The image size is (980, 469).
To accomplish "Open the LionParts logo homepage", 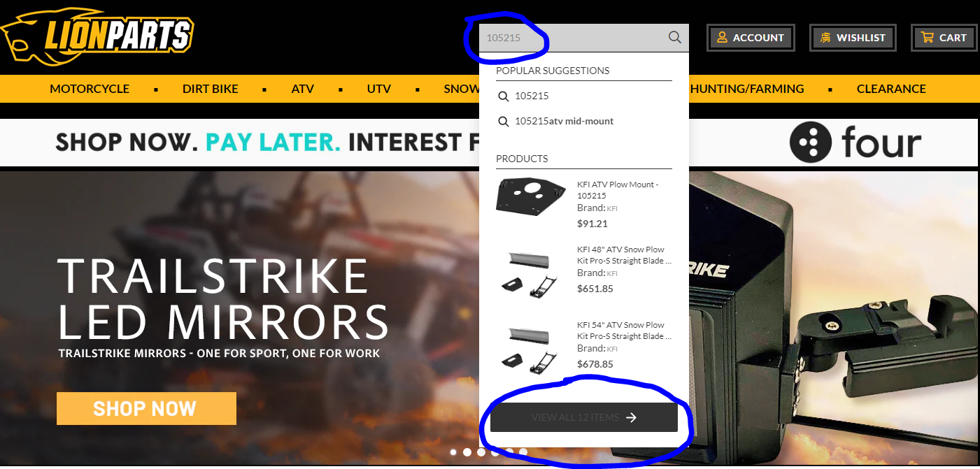I will tap(97, 36).
